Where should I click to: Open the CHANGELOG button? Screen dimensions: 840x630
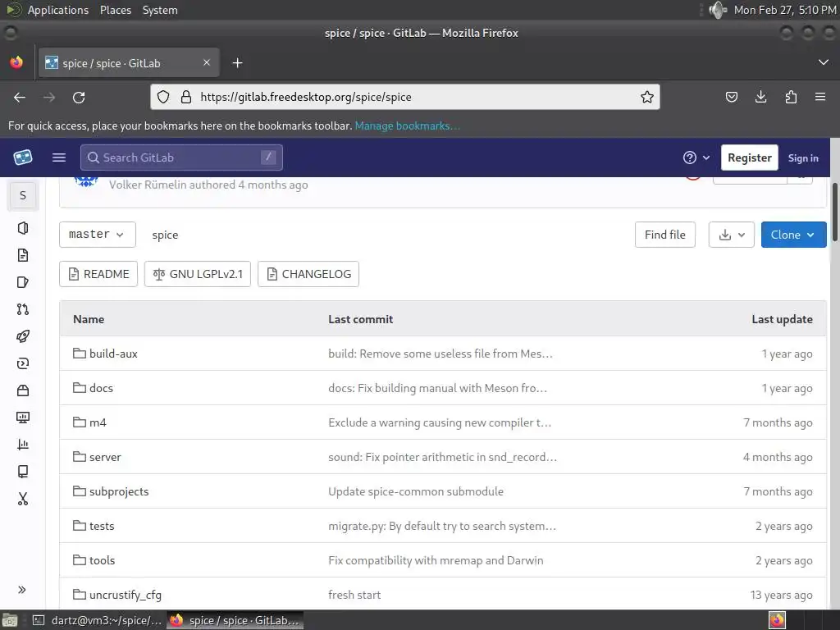point(308,274)
